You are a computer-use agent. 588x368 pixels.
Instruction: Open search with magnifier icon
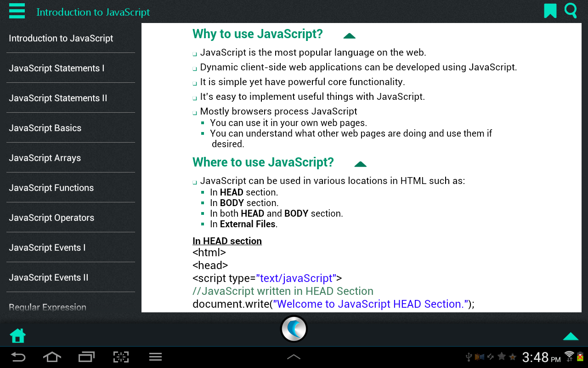pos(571,11)
